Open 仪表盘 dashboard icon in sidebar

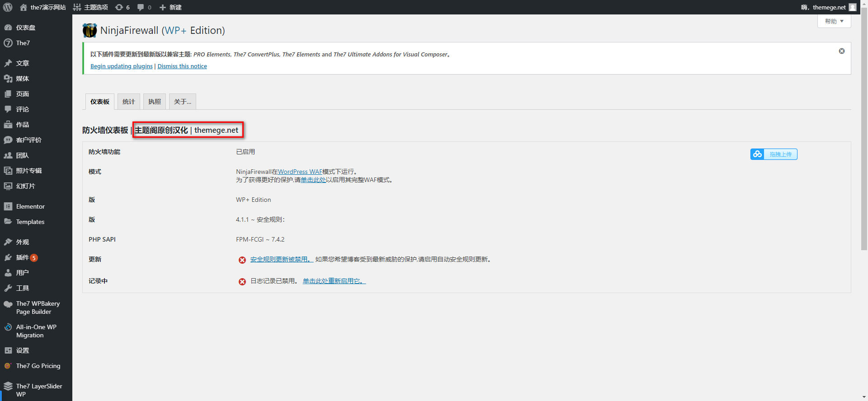pos(8,28)
